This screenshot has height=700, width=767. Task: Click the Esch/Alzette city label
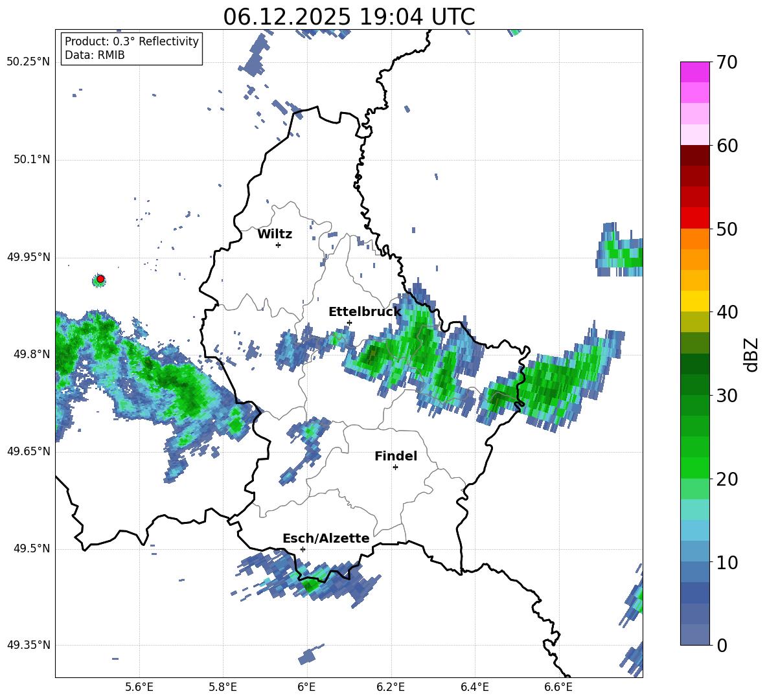[x=326, y=538]
